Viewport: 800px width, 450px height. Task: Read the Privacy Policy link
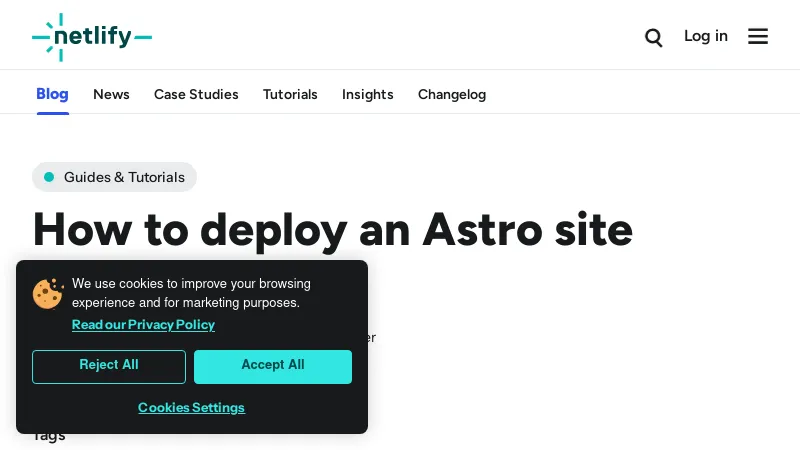[143, 325]
